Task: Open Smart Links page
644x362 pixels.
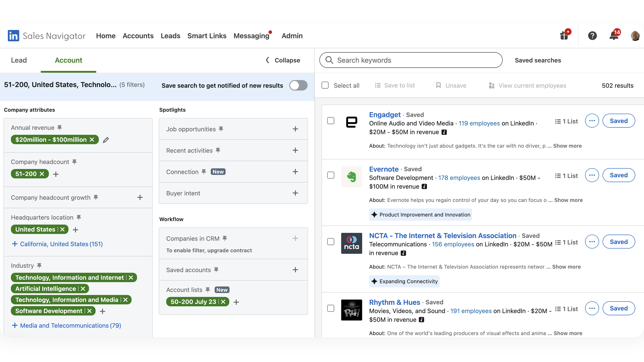Action: point(207,36)
